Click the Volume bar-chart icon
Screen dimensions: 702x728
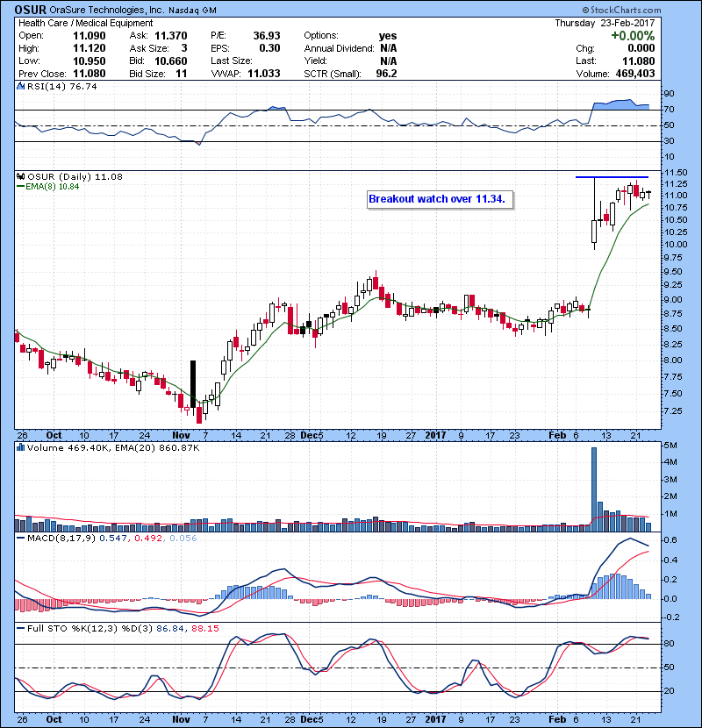[x=20, y=447]
